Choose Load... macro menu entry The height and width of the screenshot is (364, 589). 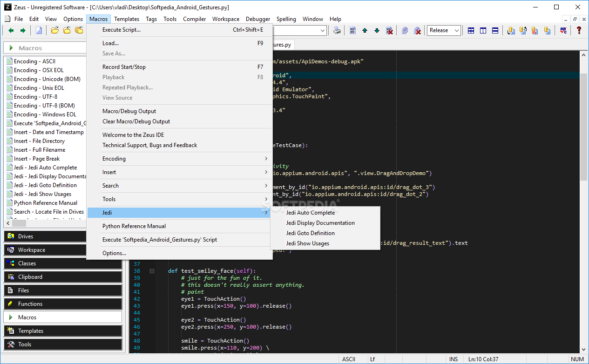(x=180, y=43)
